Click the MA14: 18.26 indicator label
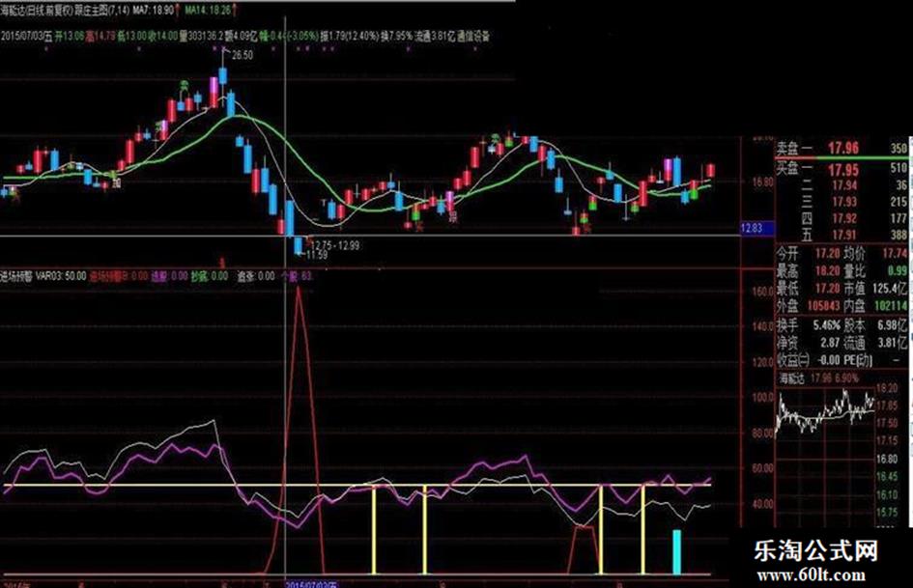The height and width of the screenshot is (588, 913). tap(207, 10)
